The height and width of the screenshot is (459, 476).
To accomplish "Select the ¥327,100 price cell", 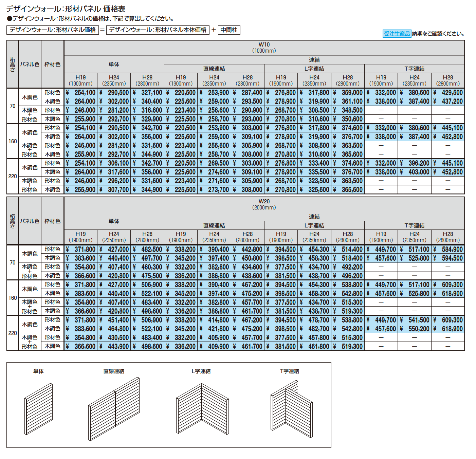I will pos(147,92).
